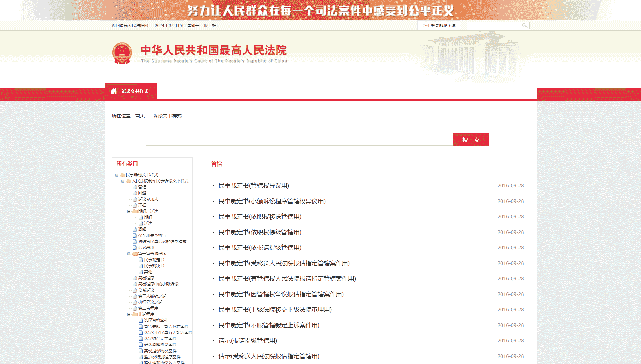The image size is (641, 364).
Task: Click the document icon next to 调解
Action: [135, 230]
